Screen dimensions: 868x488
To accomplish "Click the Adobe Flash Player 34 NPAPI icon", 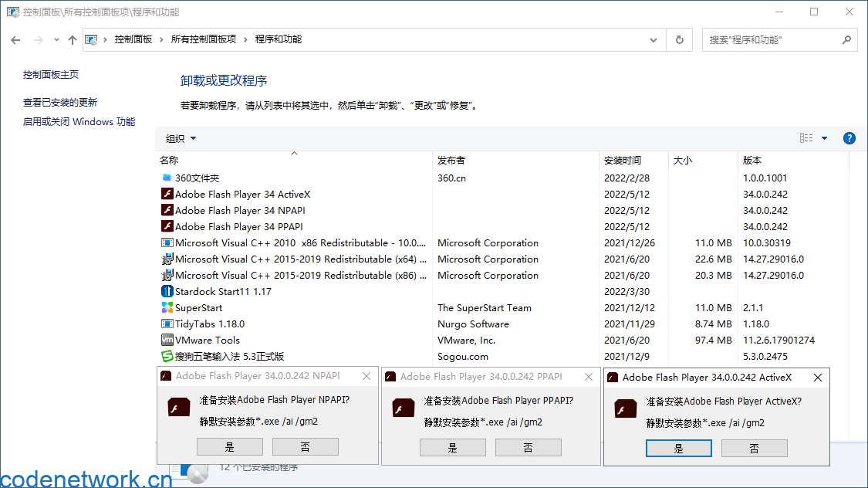I will [x=167, y=210].
